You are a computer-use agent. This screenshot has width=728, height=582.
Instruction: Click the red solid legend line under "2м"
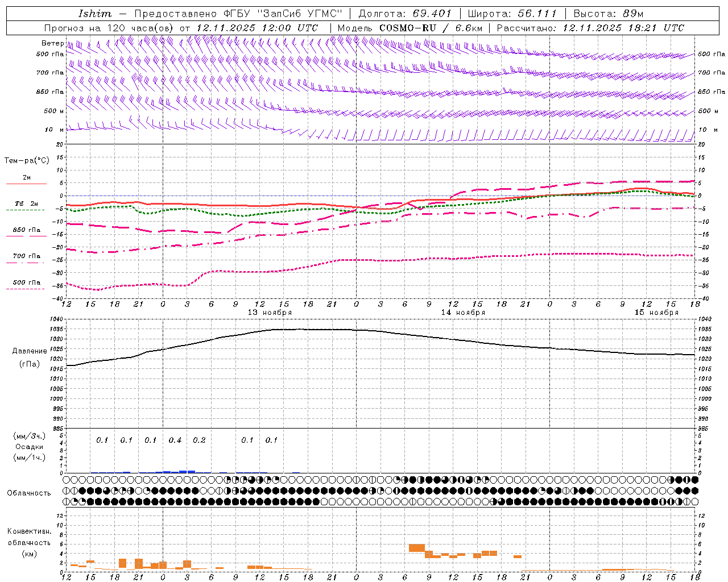26,184
